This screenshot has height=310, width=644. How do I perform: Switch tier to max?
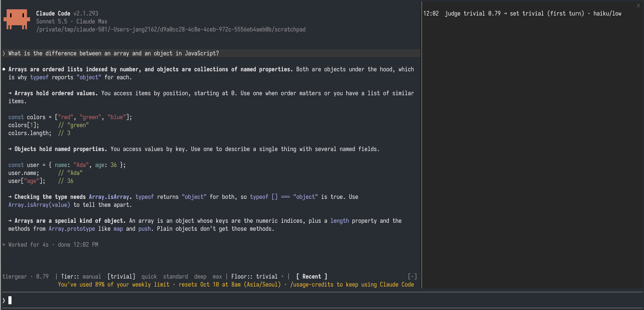(x=217, y=276)
